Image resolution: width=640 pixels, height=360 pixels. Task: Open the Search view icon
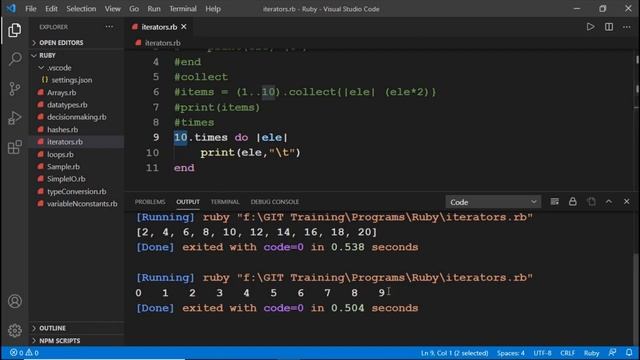coord(15,59)
